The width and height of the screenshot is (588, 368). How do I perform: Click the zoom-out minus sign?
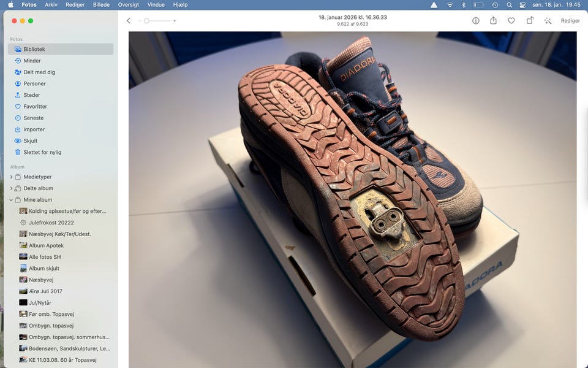pyautogui.click(x=140, y=21)
